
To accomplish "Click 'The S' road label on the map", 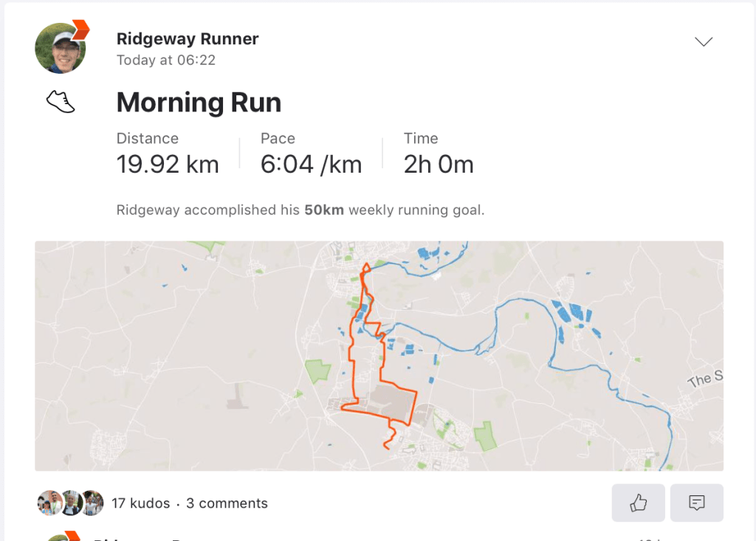I will (x=704, y=380).
